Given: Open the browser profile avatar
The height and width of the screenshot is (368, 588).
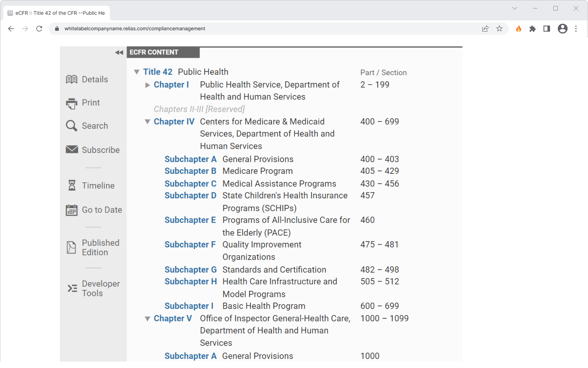Looking at the screenshot, I should (563, 29).
